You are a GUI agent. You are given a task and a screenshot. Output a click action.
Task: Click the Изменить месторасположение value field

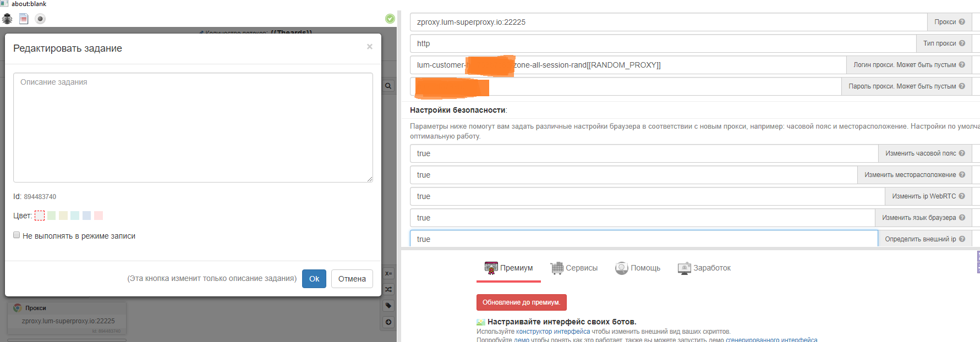pyautogui.click(x=634, y=175)
